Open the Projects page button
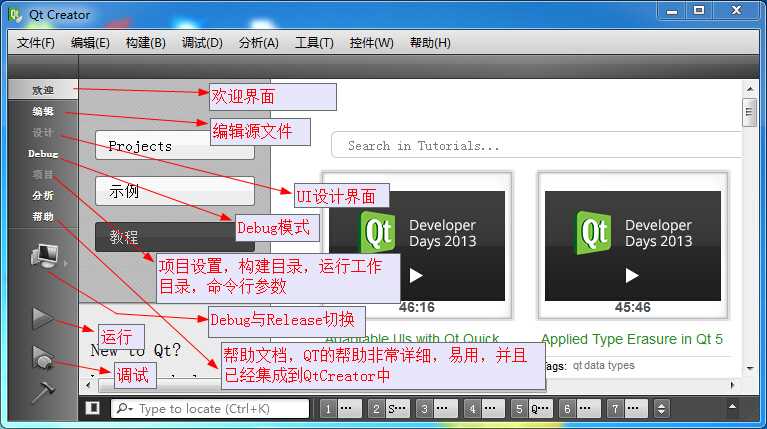The width and height of the screenshot is (767, 429). (175, 146)
